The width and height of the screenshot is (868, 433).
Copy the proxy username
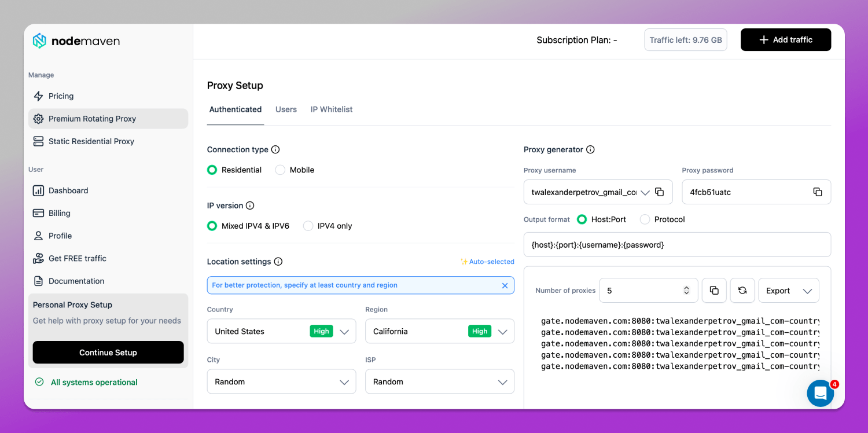click(659, 192)
